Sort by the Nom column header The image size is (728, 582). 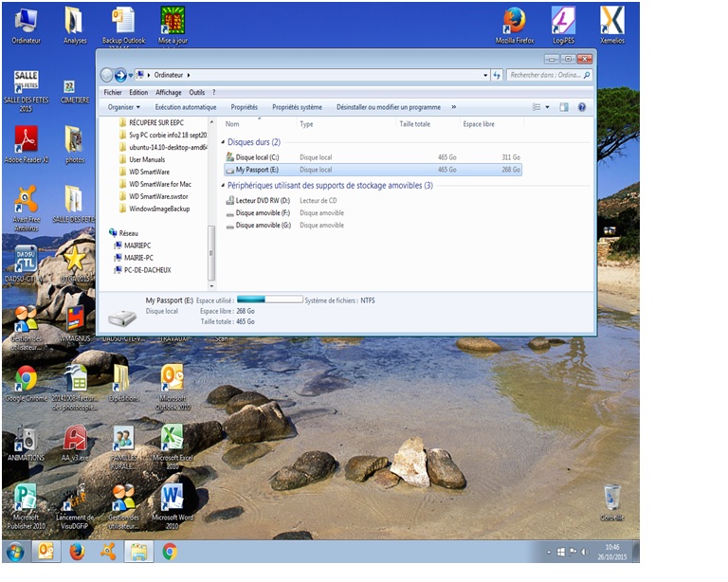[x=259, y=124]
